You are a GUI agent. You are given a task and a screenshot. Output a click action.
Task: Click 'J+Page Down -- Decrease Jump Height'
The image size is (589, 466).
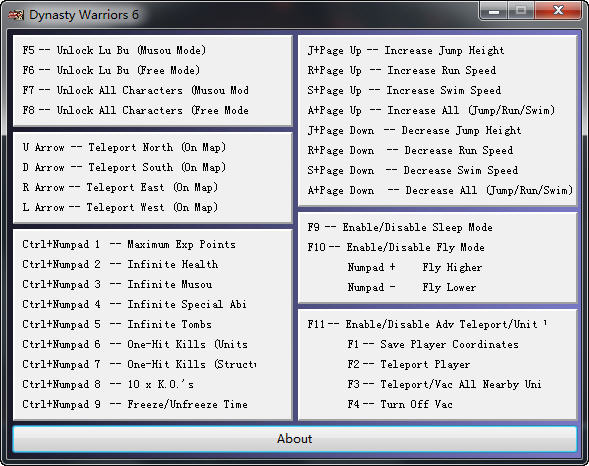[x=414, y=130]
